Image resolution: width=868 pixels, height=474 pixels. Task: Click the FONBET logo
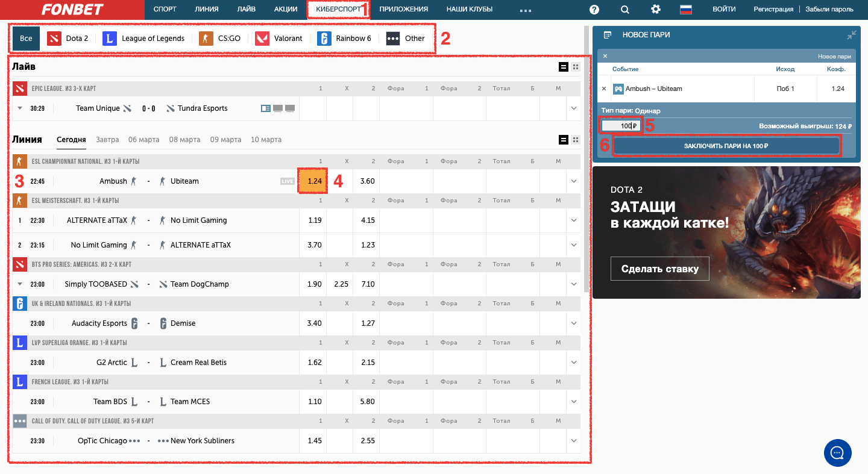tap(72, 9)
